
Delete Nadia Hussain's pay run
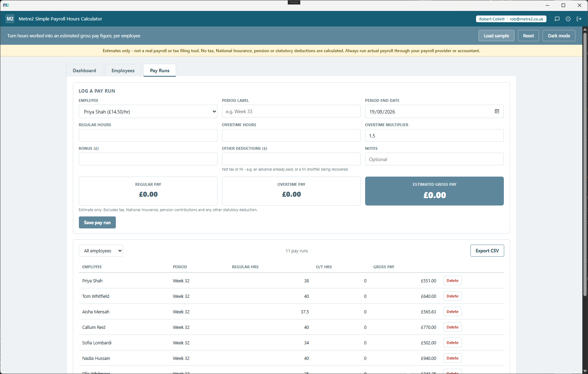pyautogui.click(x=452, y=358)
